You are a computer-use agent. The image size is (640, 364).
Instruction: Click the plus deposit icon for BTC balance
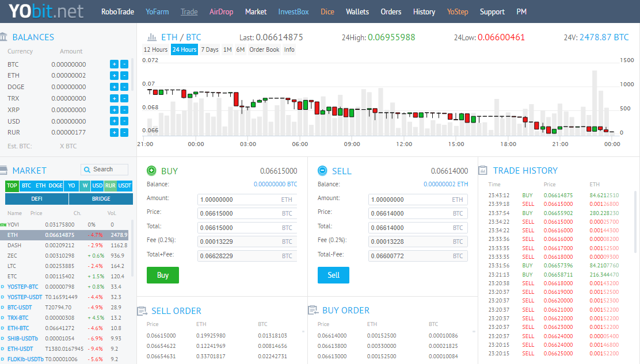click(x=115, y=64)
